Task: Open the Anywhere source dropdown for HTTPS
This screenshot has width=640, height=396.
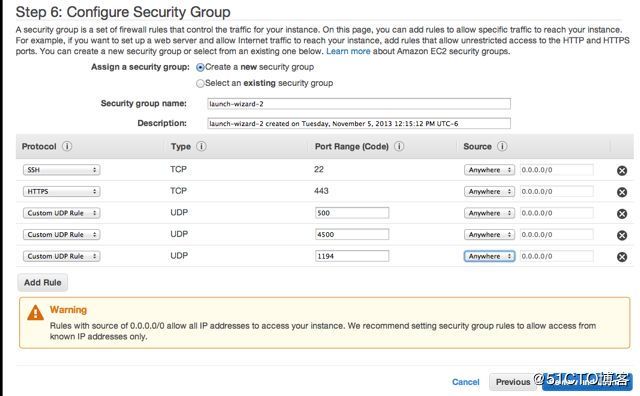Action: (489, 191)
